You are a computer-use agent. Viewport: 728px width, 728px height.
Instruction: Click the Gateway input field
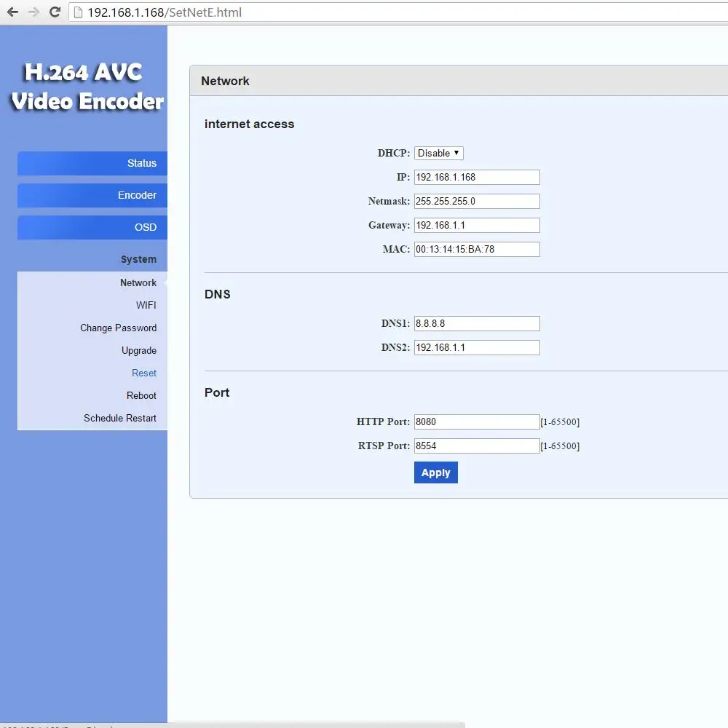[x=477, y=226]
